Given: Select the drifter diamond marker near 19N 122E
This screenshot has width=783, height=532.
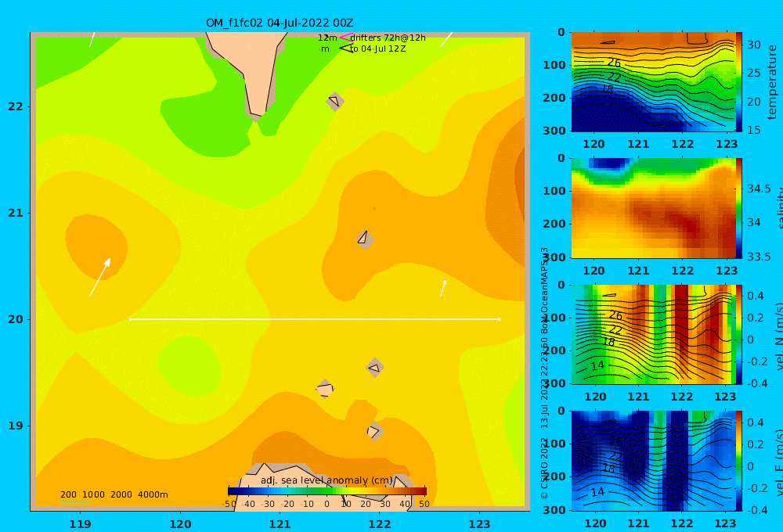Looking at the screenshot, I should pyautogui.click(x=375, y=431).
